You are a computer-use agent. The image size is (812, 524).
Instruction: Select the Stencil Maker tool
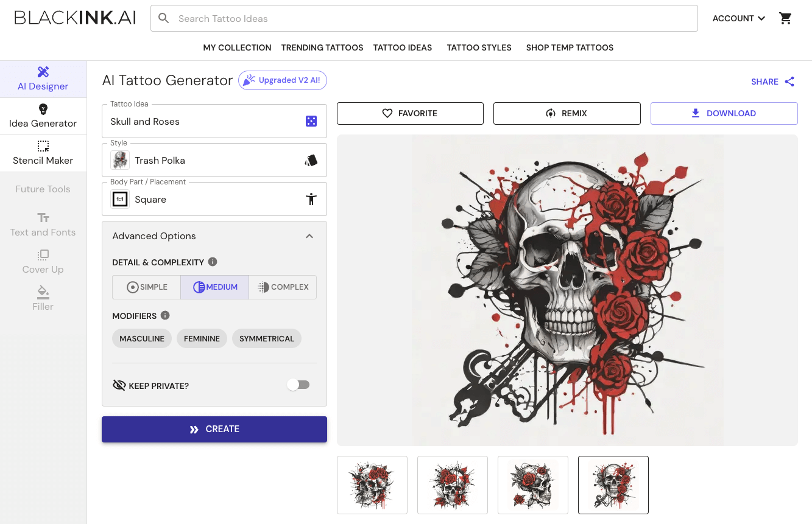(43, 153)
